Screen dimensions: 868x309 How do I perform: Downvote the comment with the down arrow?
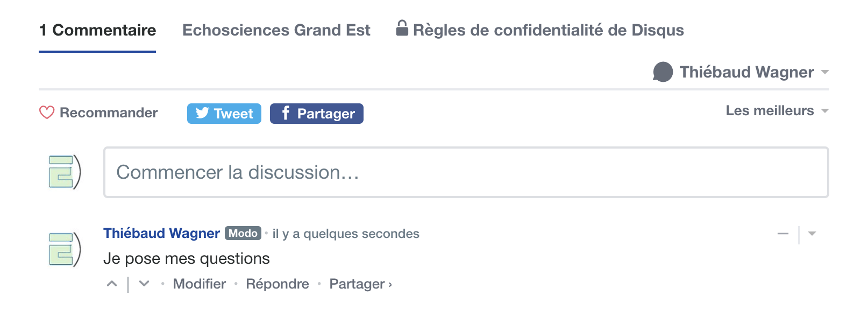[x=144, y=284]
